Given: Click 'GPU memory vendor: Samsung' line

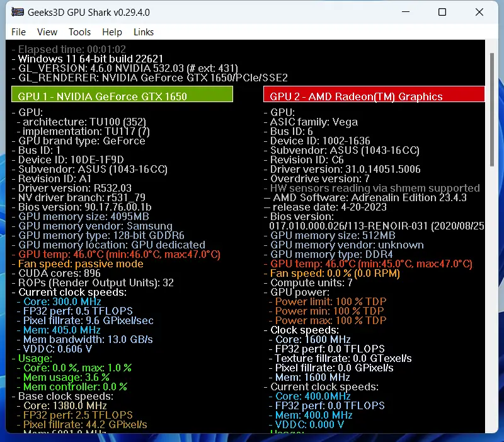Looking at the screenshot, I should click(92, 226).
